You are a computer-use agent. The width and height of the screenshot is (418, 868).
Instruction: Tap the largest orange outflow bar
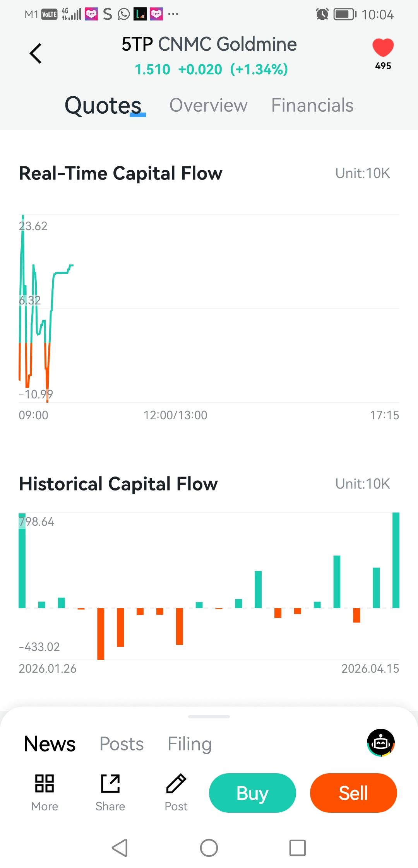coord(101,634)
